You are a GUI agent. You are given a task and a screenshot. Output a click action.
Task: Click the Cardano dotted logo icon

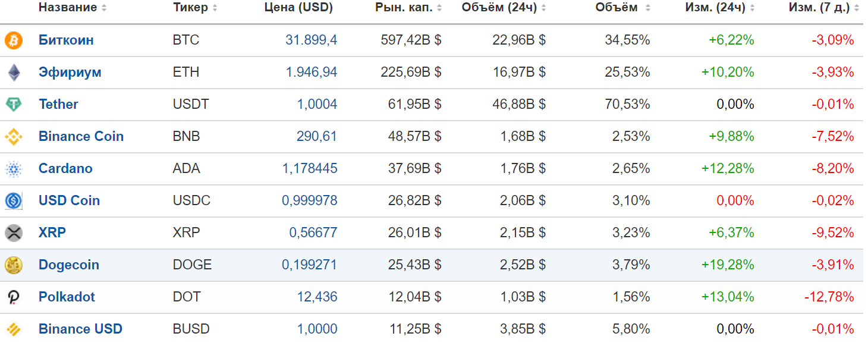click(13, 169)
